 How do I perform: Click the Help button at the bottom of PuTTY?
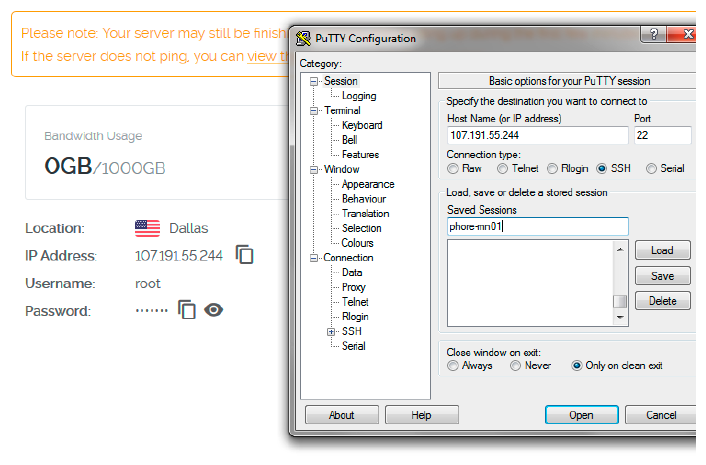(x=422, y=415)
